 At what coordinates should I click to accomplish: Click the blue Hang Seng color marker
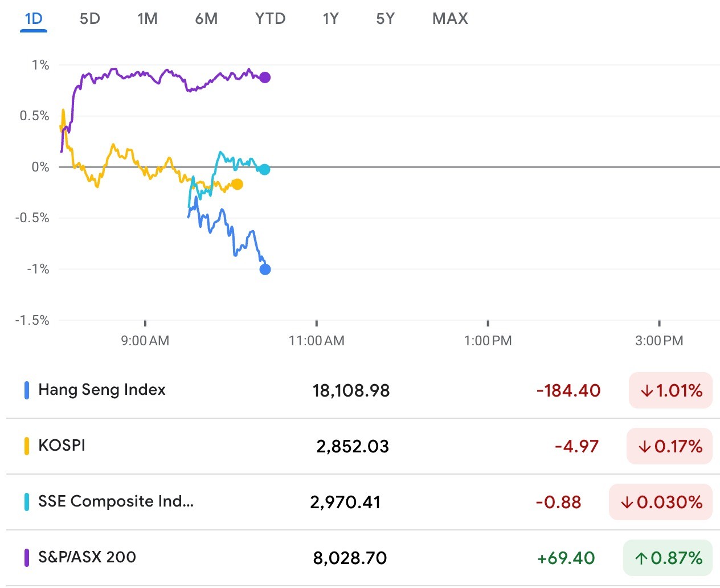tap(27, 390)
